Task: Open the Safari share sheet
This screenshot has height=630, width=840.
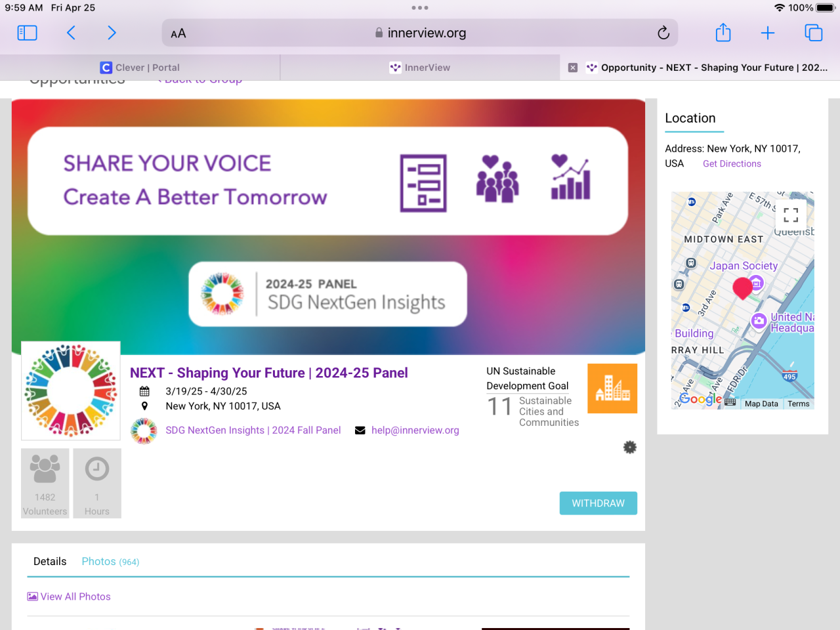Action: (x=723, y=32)
